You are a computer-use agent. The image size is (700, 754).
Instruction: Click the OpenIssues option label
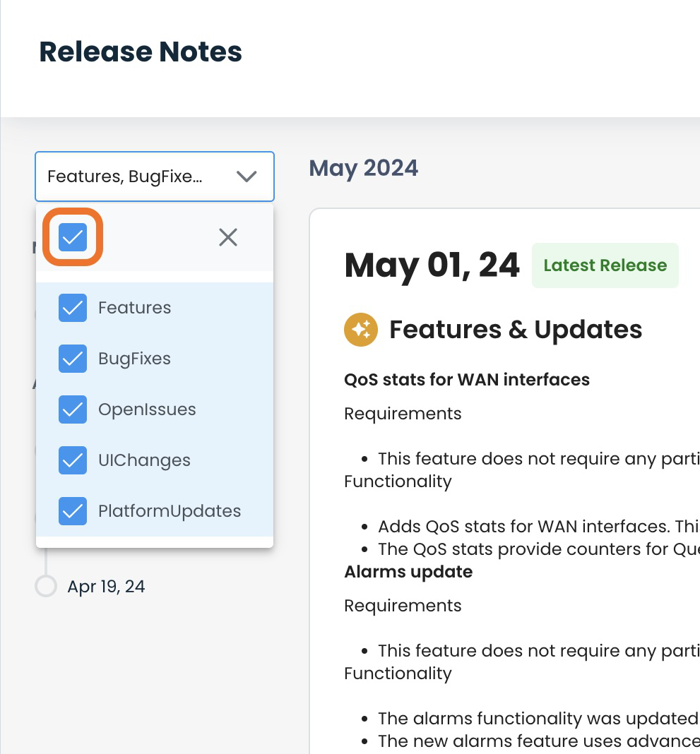pyautogui.click(x=147, y=409)
